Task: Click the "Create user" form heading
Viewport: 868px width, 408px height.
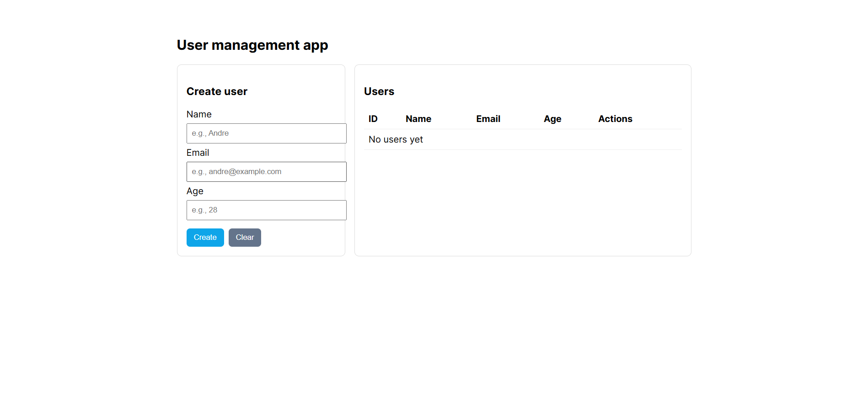Action: click(x=217, y=91)
